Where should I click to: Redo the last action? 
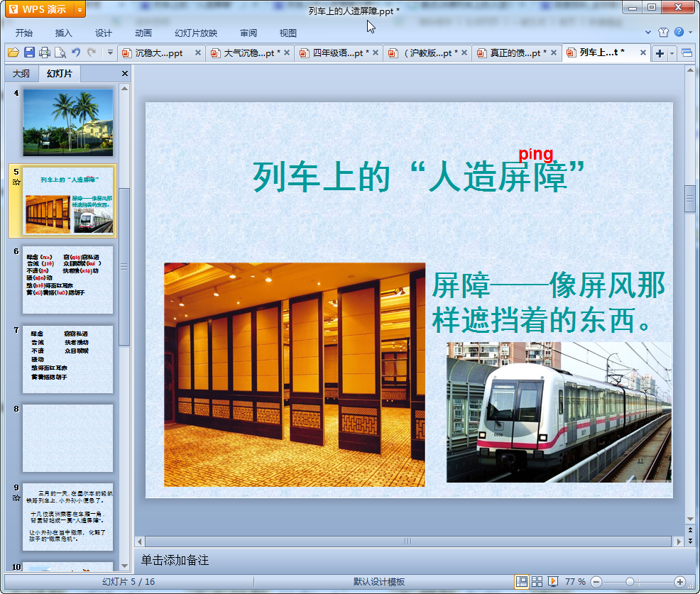pos(92,53)
